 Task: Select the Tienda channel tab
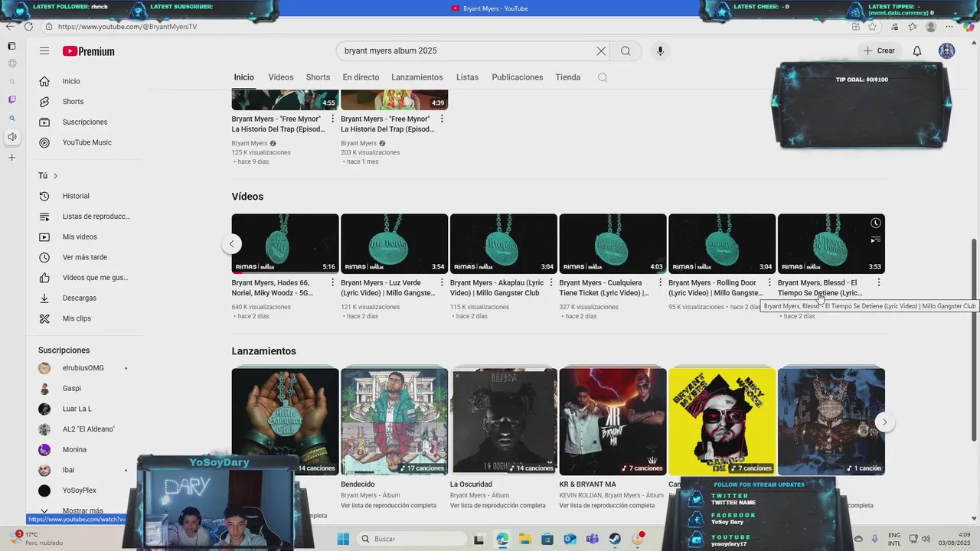tap(568, 77)
